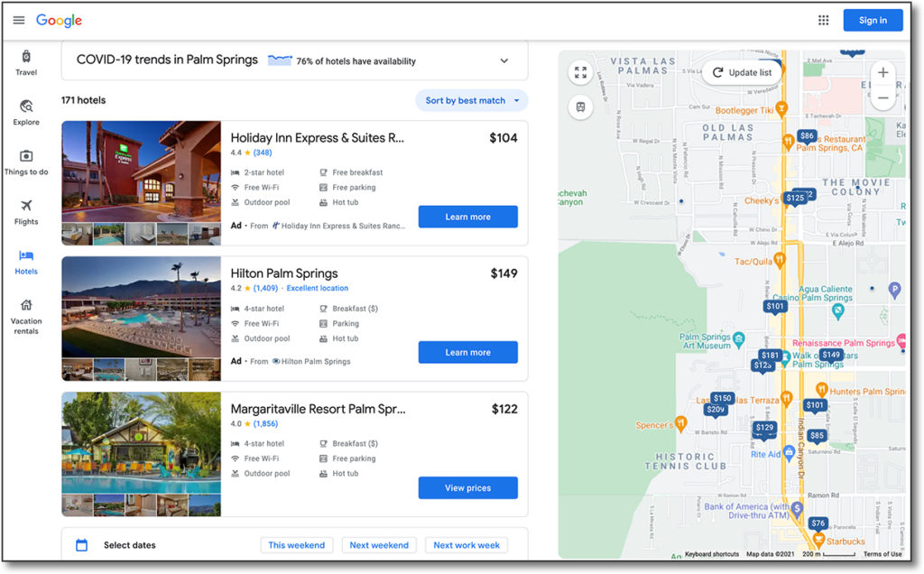
Task: Select the $86 map price pin
Action: coord(806,136)
